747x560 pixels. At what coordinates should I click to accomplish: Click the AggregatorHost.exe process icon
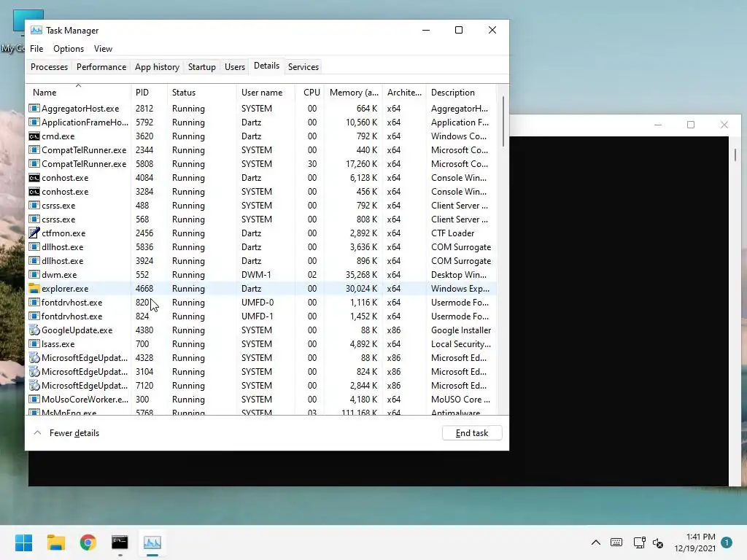point(34,109)
